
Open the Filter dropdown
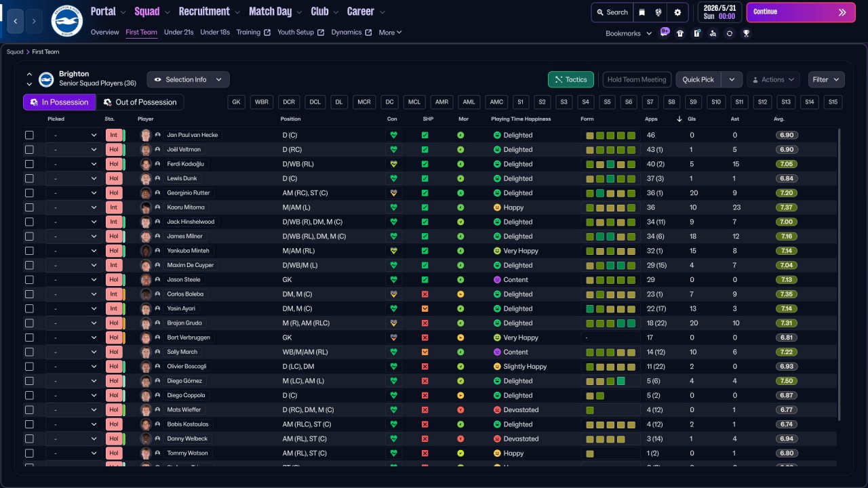[x=826, y=79]
